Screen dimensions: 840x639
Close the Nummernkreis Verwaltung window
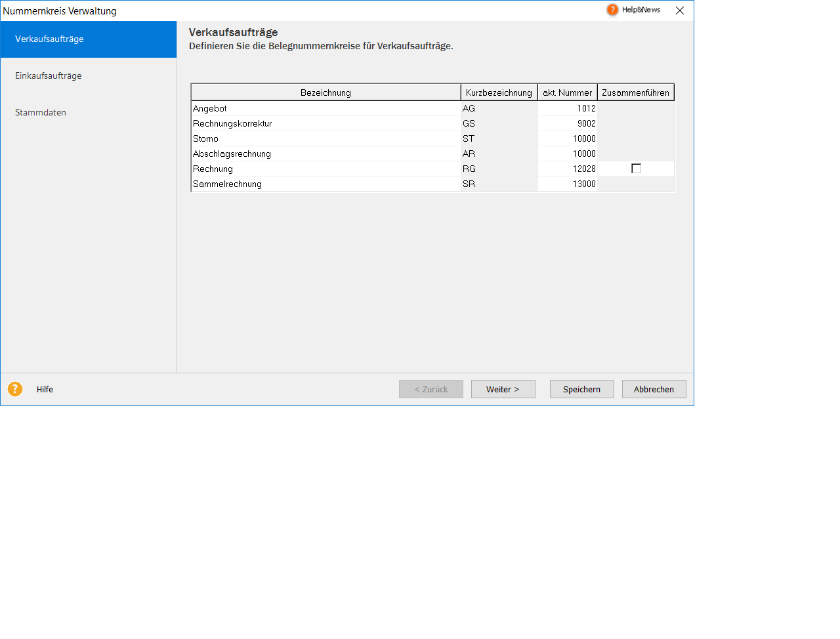680,10
